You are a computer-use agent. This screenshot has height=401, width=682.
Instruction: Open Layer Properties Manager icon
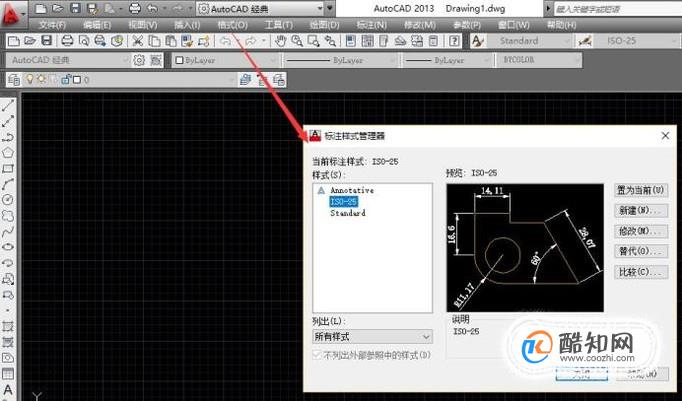click(14, 80)
